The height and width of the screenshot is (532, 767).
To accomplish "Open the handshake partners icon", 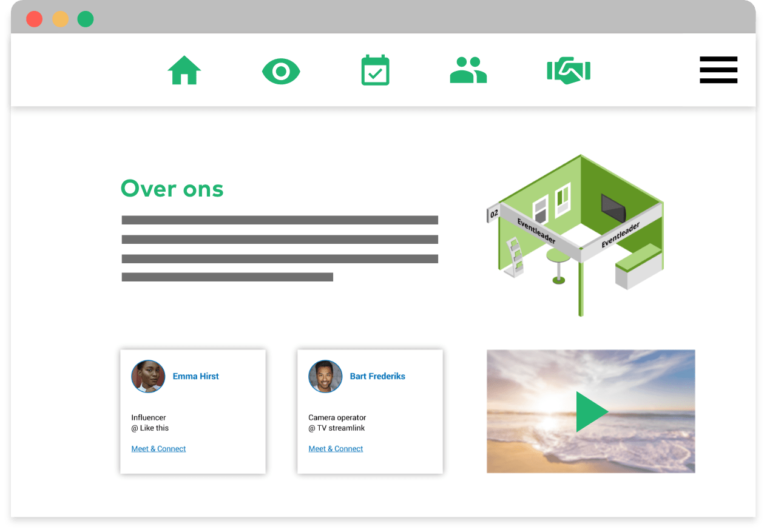I will (x=569, y=70).
